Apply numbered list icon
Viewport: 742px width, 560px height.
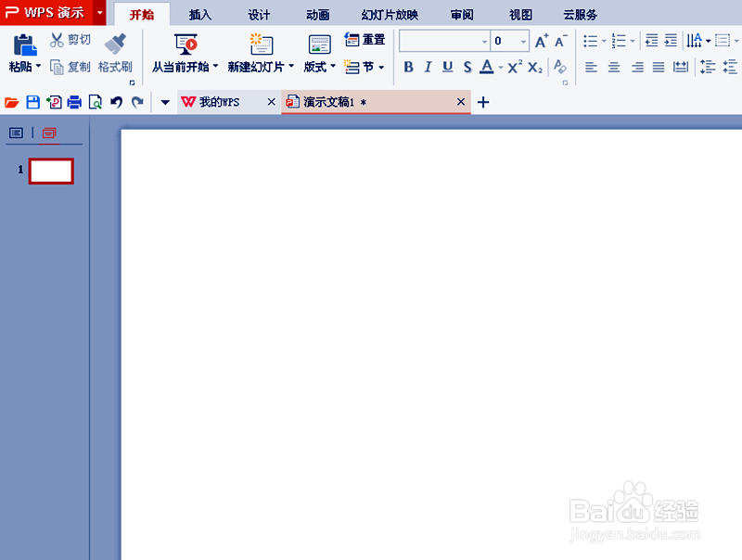[x=619, y=41]
